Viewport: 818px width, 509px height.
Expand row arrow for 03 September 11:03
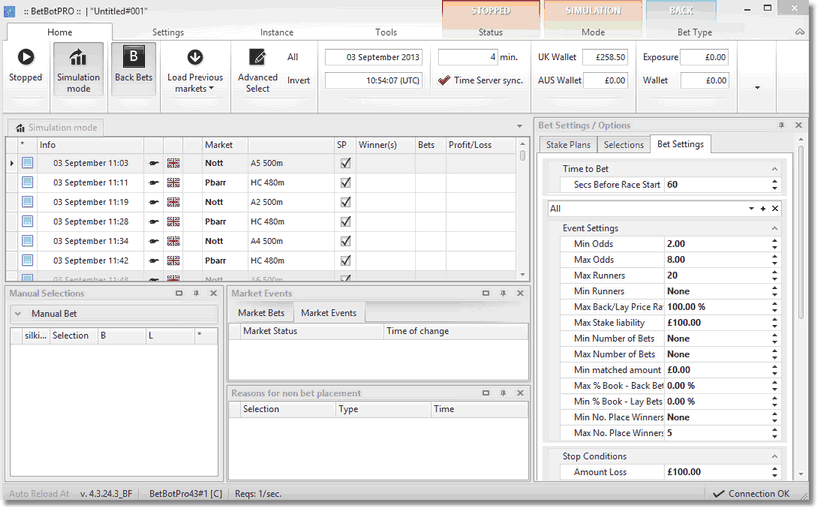[x=11, y=163]
